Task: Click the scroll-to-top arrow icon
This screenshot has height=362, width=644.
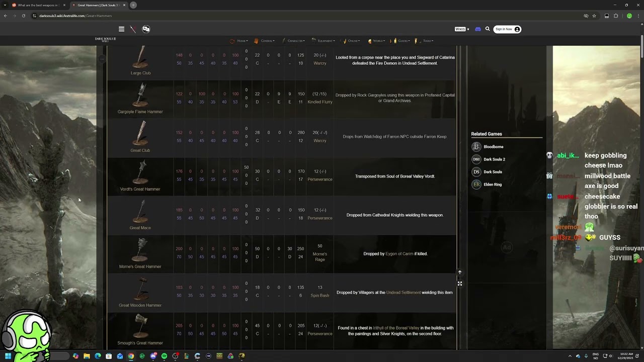Action: pyautogui.click(x=459, y=273)
